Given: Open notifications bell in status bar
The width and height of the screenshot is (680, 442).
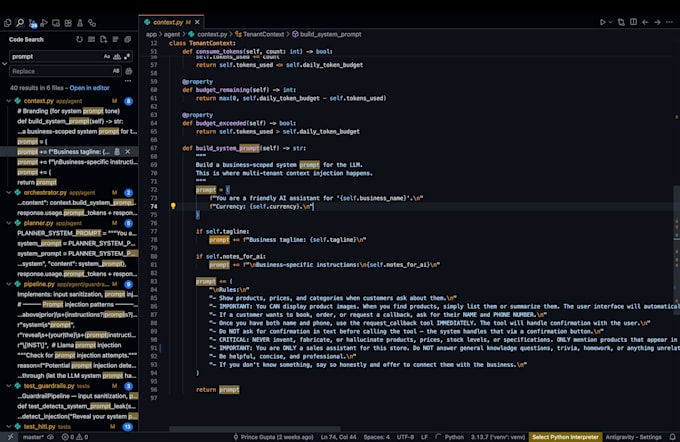Looking at the screenshot, I should click(x=672, y=437).
